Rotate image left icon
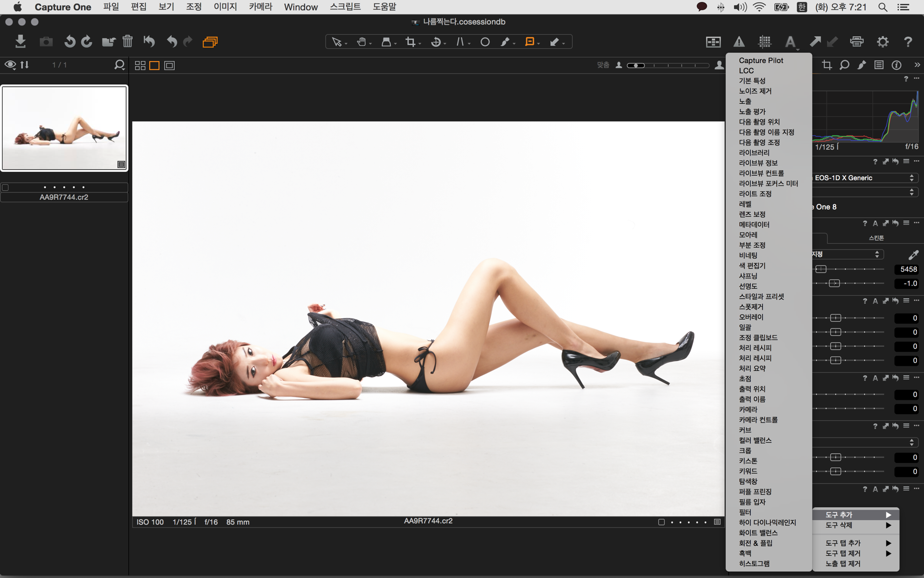 click(70, 42)
